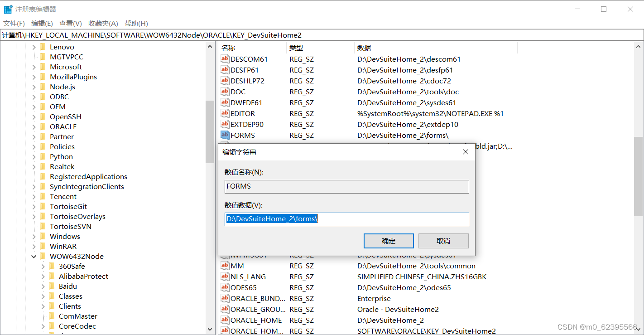Screen dimensions: 644x335
Task: Click the 'Enterprise' data value
Action: pos(374,298)
